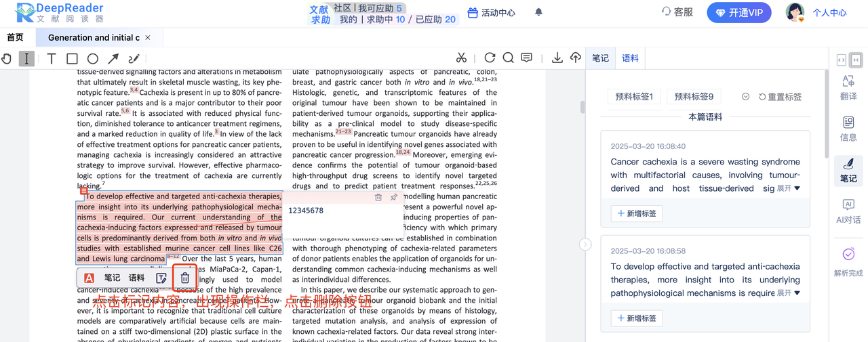
Task: Click the comment bubble icon in toolbar
Action: click(527, 58)
